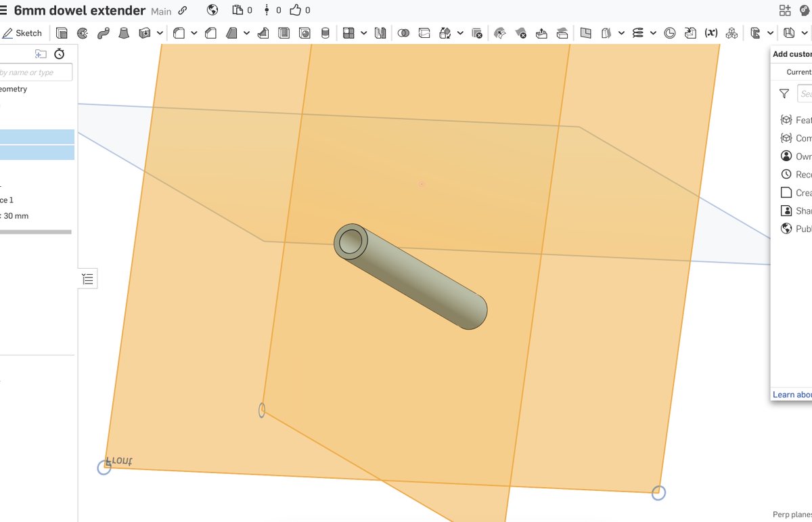Click the horizontal scrollbar under feature list
Viewport: 812px width, 522px height.
coord(36,232)
